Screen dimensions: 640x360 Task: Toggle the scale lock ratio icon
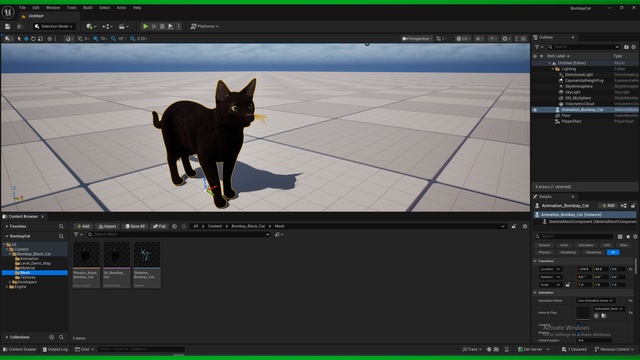568,285
